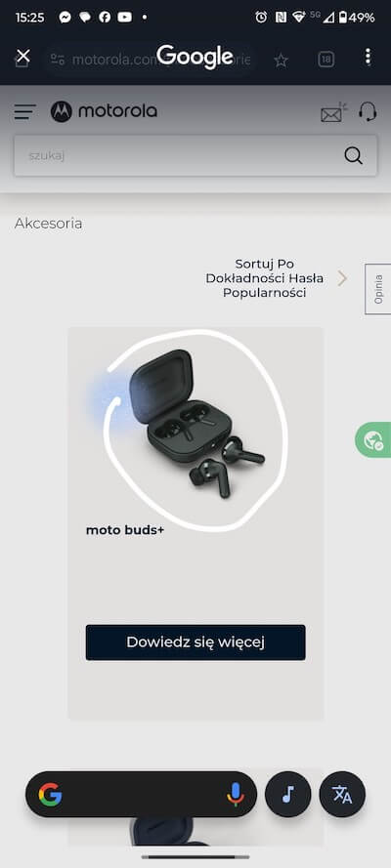Viewport: 391px width, 868px height.
Task: Open the browser tab switcher
Action: (326, 60)
